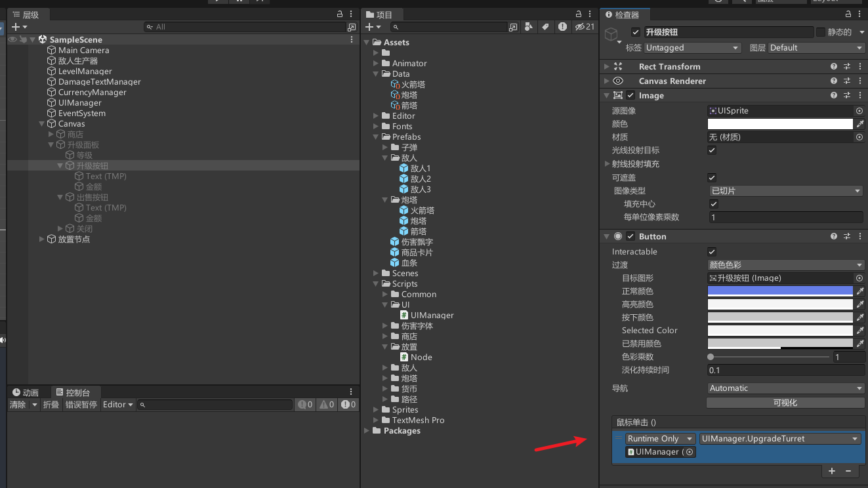Collapse the Canvas object in Hierarchy
The image size is (868, 488).
pyautogui.click(x=42, y=123)
